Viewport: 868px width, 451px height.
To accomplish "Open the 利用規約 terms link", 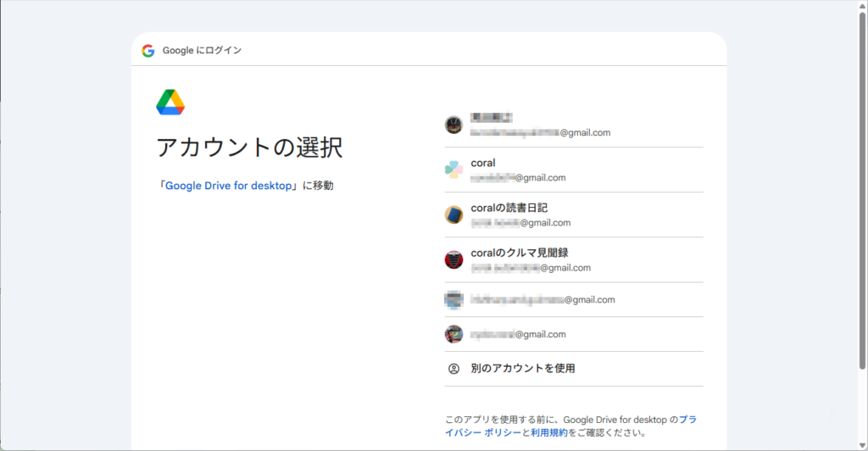I will [549, 432].
